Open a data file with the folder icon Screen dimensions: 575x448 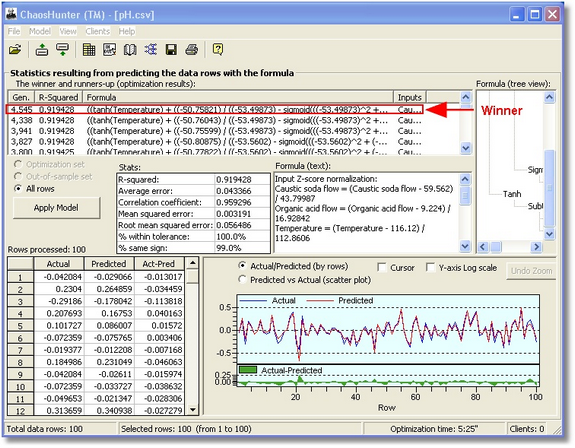coord(15,49)
